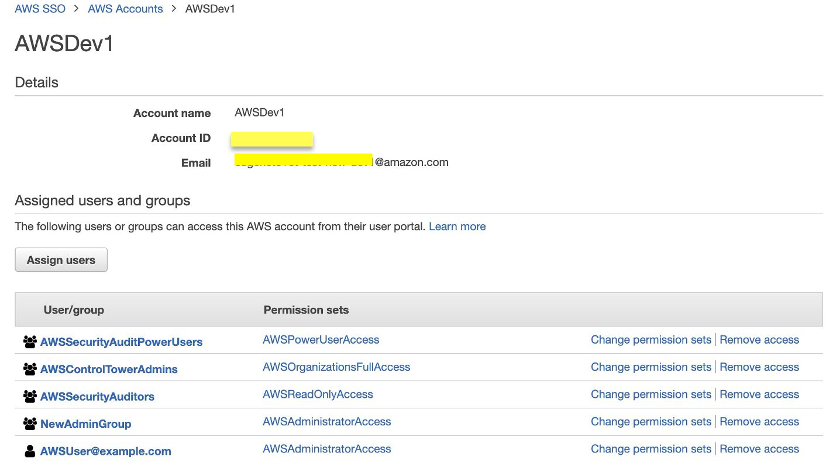This screenshot has height=466, width=833.
Task: Click the Permission sets column header
Action: (306, 310)
